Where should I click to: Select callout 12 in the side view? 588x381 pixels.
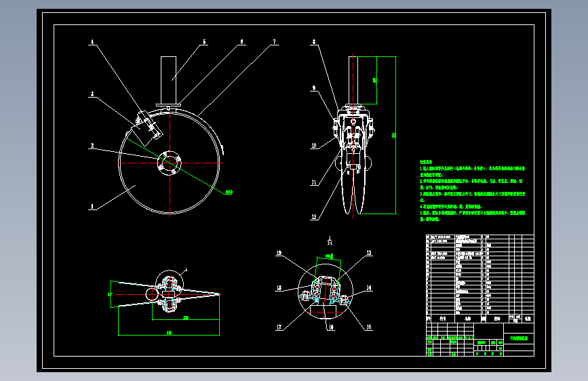click(314, 217)
